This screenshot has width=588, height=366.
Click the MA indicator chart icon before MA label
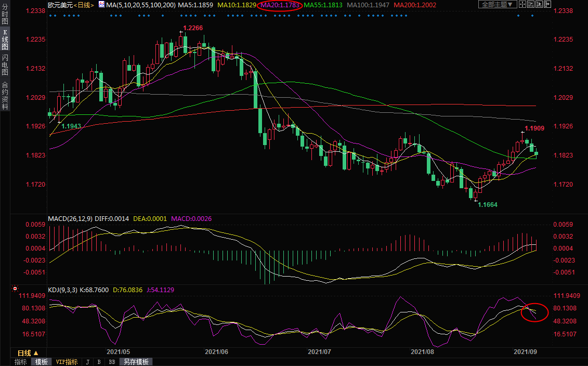(100, 5)
